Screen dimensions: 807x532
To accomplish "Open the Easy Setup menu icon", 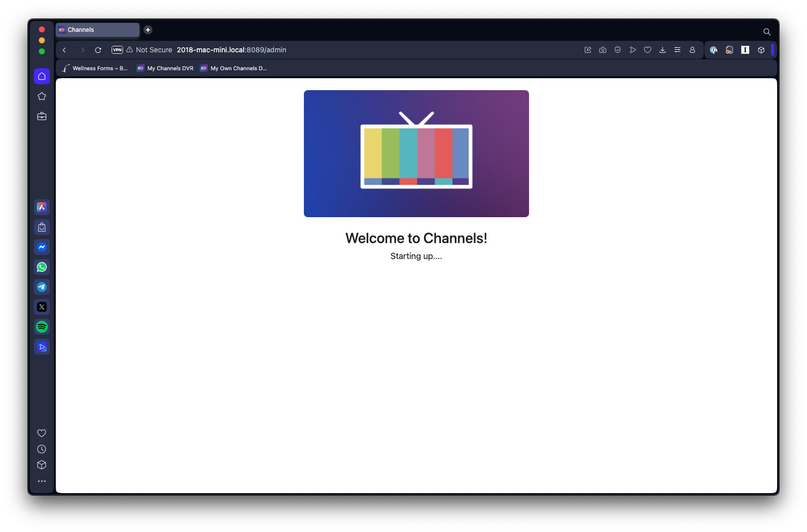I will click(x=677, y=50).
